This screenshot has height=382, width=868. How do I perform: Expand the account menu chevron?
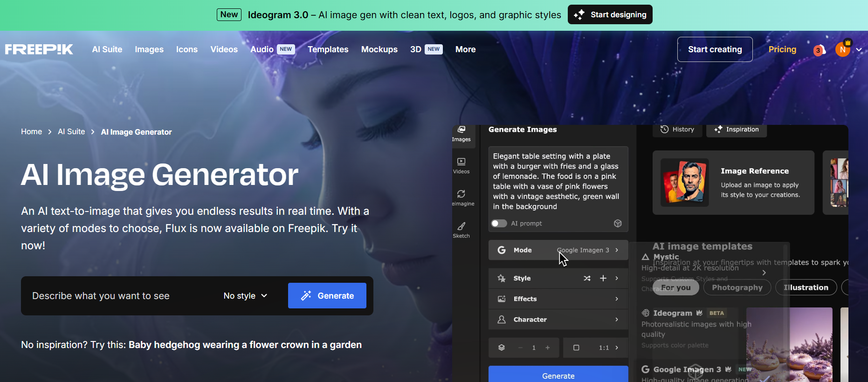coord(859,49)
